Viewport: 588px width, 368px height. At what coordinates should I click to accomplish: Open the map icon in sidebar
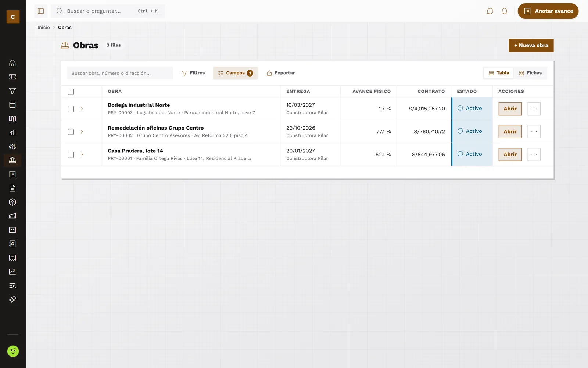[12, 118]
